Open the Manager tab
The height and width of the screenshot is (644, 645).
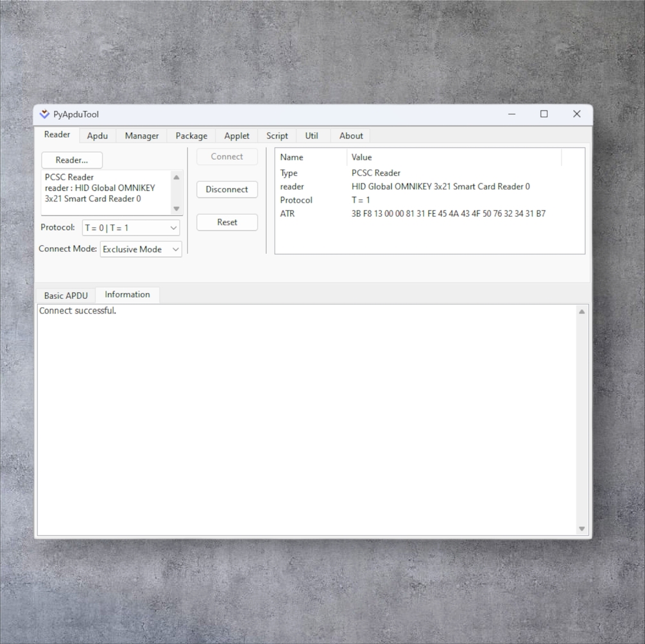coord(141,136)
